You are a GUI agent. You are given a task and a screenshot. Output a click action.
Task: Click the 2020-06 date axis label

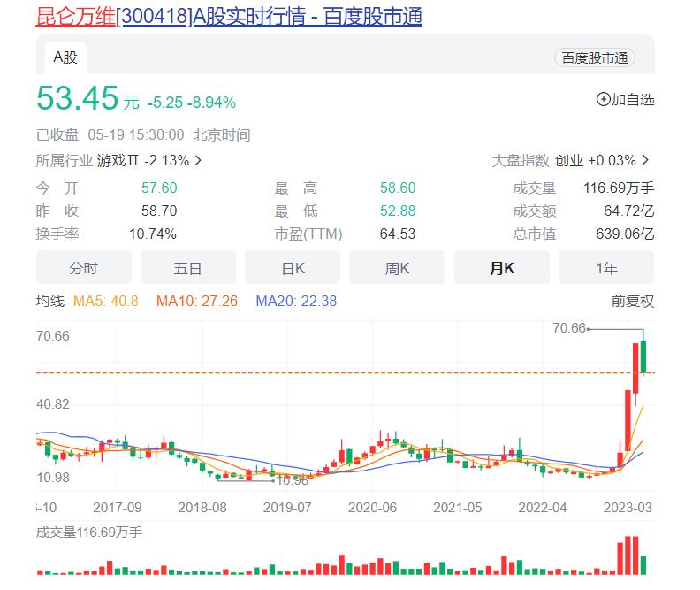(x=372, y=508)
